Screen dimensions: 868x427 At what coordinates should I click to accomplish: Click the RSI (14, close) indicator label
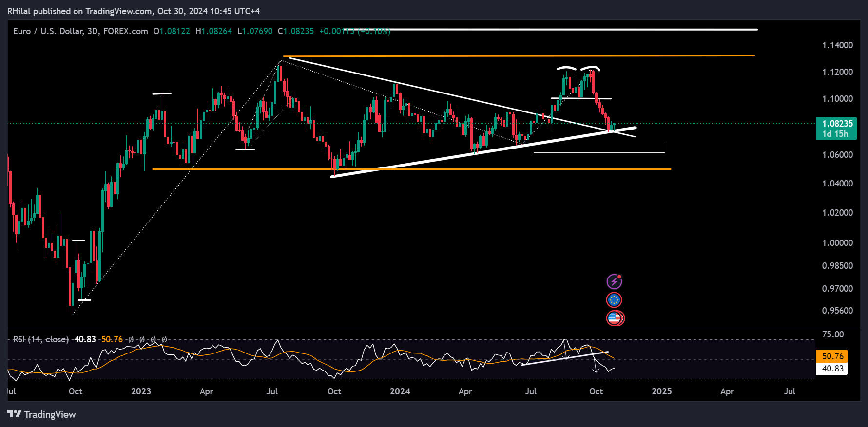coord(40,339)
